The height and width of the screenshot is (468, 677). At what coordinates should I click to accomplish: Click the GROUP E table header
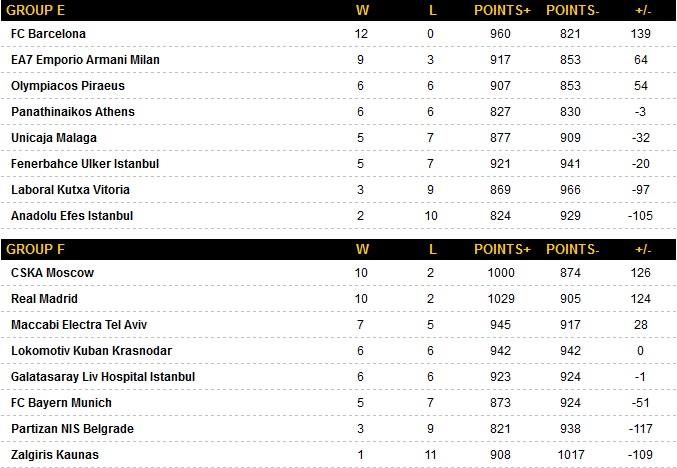(x=36, y=11)
